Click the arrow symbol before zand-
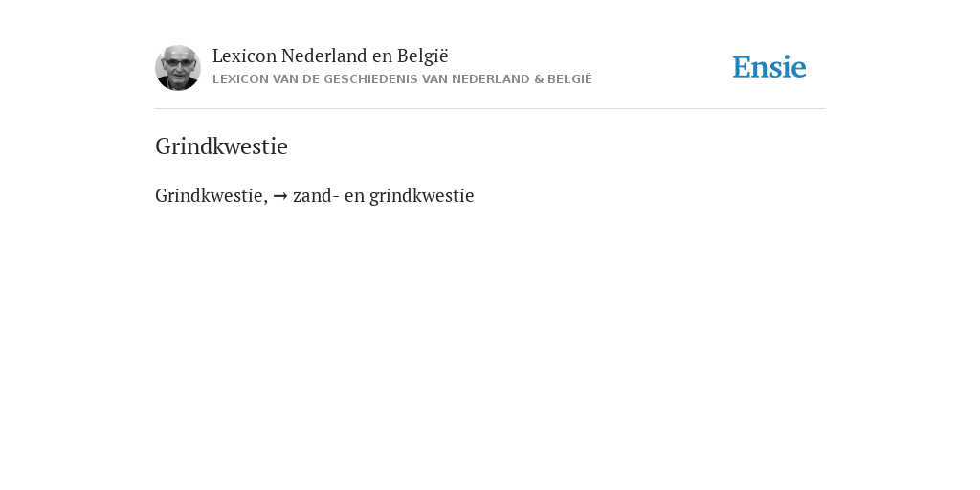The image size is (980, 490). click(x=280, y=196)
